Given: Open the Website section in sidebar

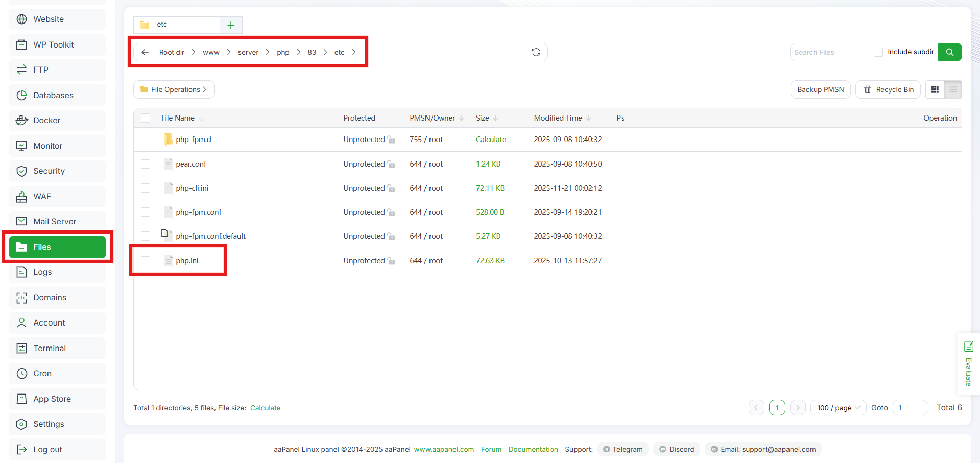Looking at the screenshot, I should (57, 19).
